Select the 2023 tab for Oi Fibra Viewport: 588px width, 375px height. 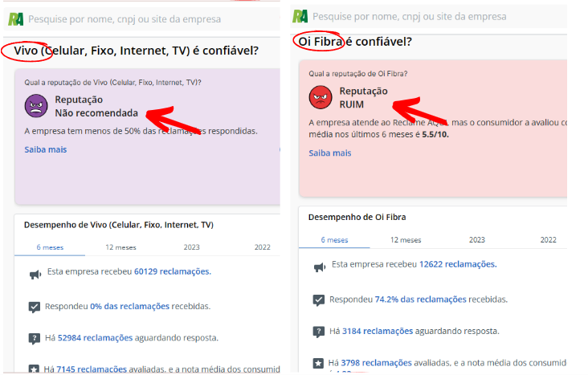tap(477, 240)
